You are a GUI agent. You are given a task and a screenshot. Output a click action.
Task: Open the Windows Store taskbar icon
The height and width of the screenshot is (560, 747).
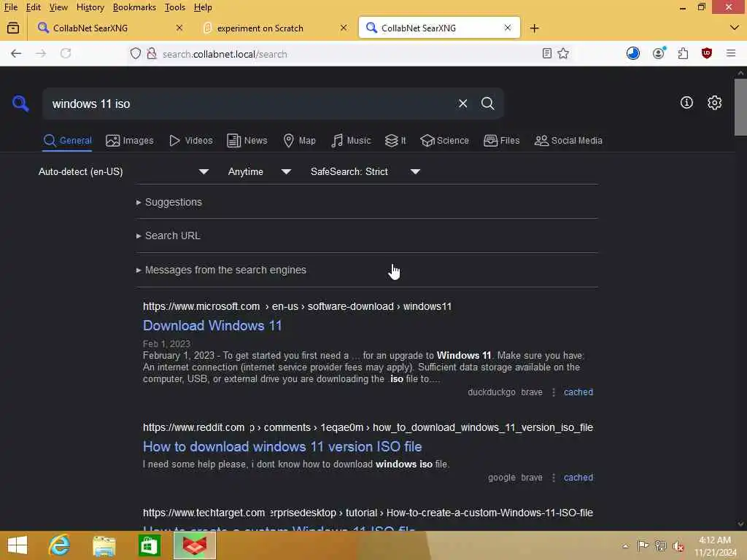149,545
